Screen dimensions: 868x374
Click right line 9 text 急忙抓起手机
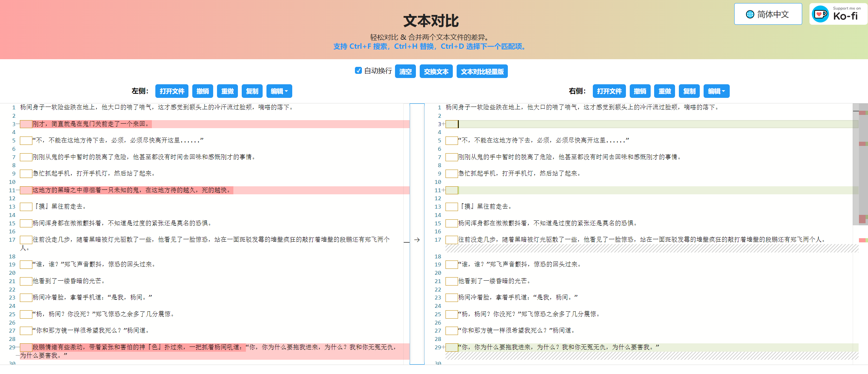[x=477, y=173]
